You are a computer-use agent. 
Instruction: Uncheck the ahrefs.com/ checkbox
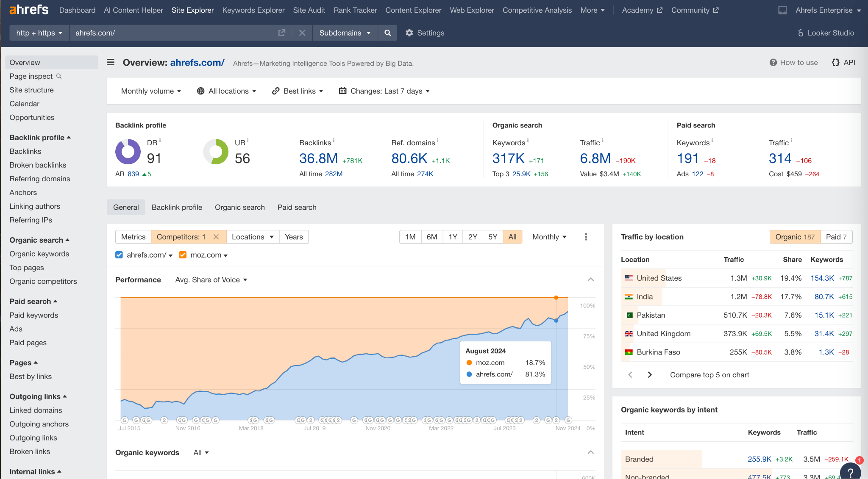[119, 255]
